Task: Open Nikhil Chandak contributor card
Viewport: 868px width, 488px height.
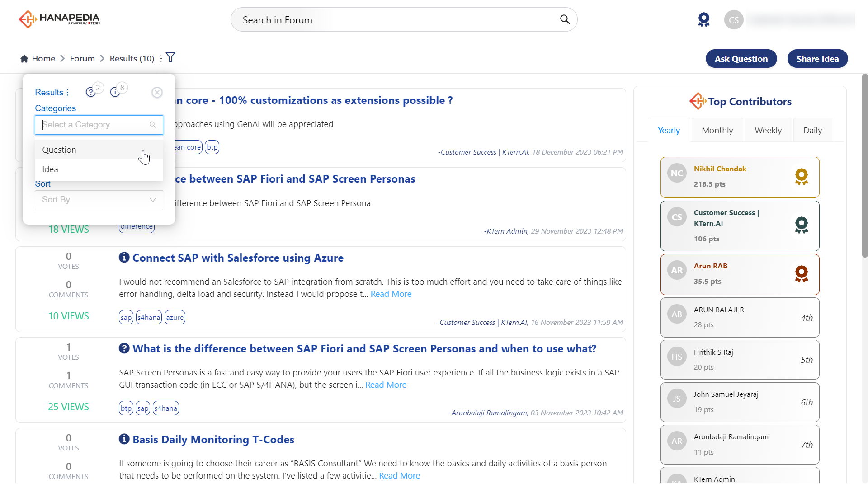Action: tap(740, 177)
